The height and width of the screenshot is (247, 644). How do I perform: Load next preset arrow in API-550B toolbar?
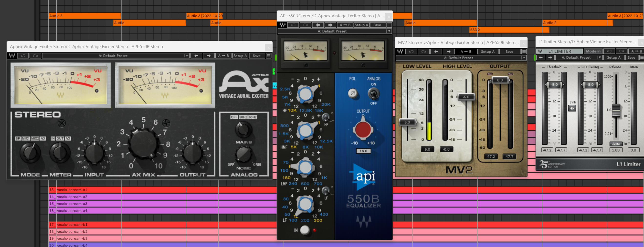(x=330, y=25)
